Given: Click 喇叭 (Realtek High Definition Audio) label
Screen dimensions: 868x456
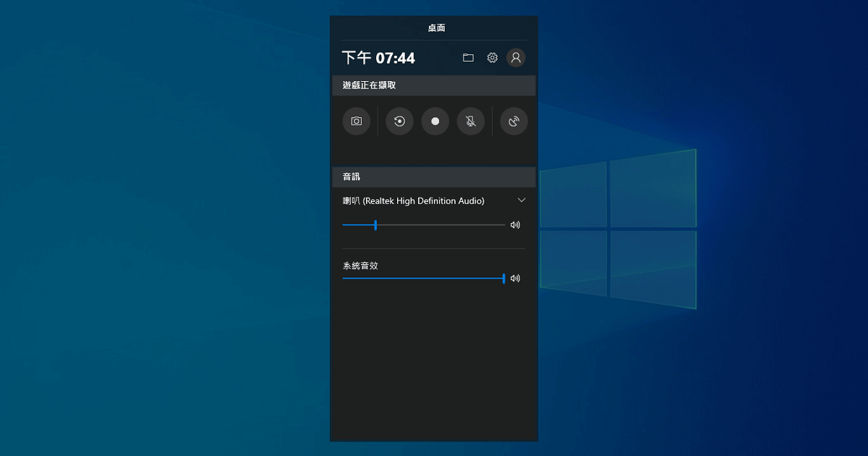Looking at the screenshot, I should point(414,200).
